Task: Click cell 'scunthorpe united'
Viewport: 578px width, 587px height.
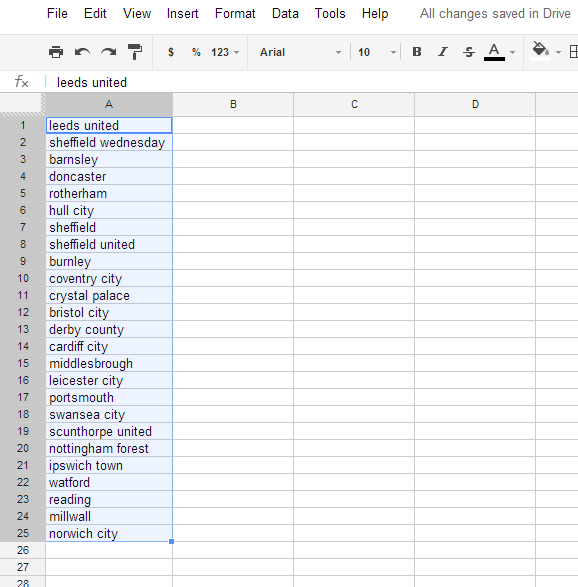Action: tap(109, 431)
